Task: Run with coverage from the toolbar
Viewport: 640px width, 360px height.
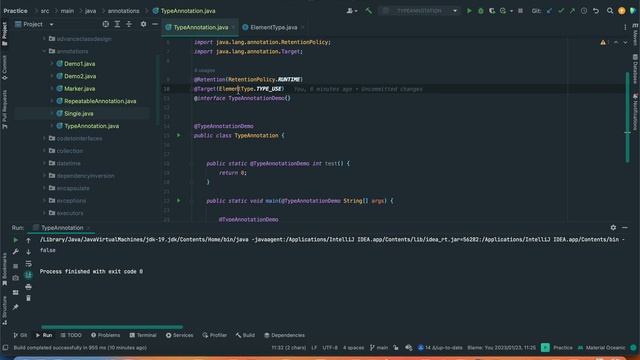Action: point(492,11)
